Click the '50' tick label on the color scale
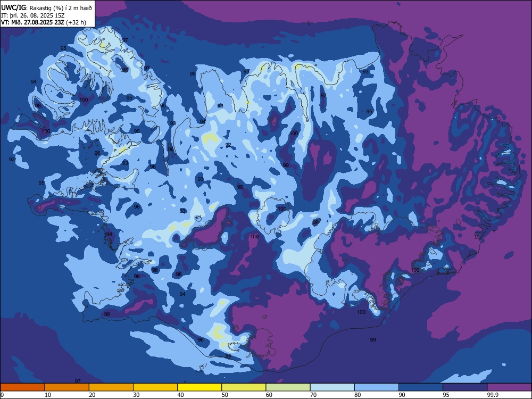 coord(225,395)
